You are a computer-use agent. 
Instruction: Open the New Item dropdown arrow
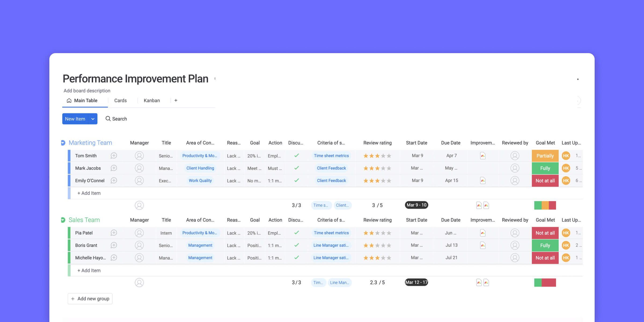(93, 119)
